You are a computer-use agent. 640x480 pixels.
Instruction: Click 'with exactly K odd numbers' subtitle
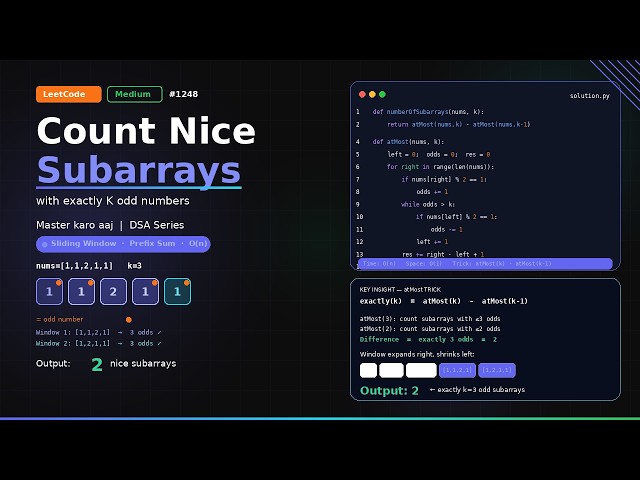coord(113,201)
